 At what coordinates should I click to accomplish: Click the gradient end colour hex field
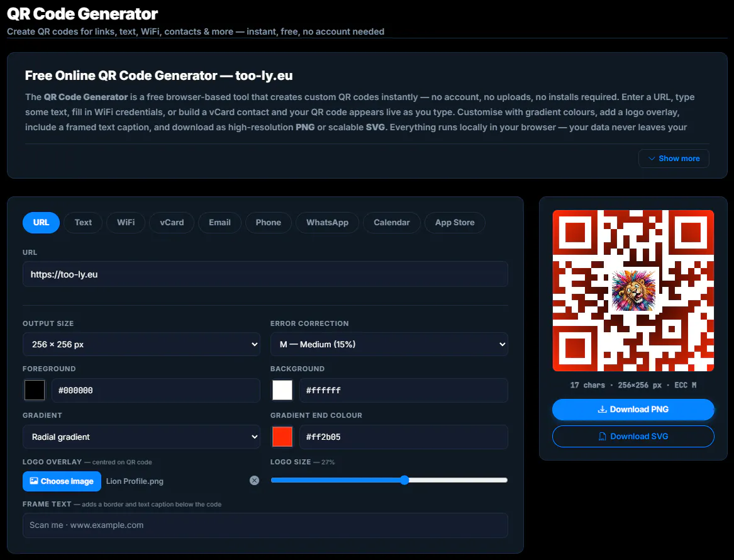pos(404,437)
